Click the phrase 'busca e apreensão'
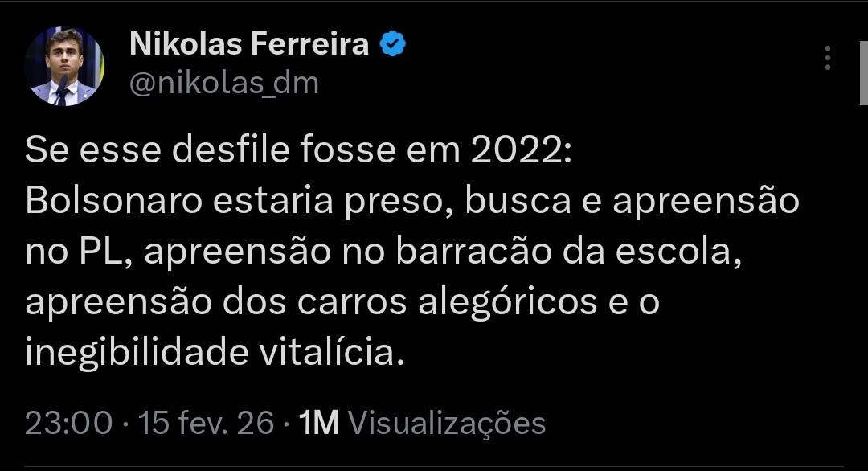 tap(633, 201)
